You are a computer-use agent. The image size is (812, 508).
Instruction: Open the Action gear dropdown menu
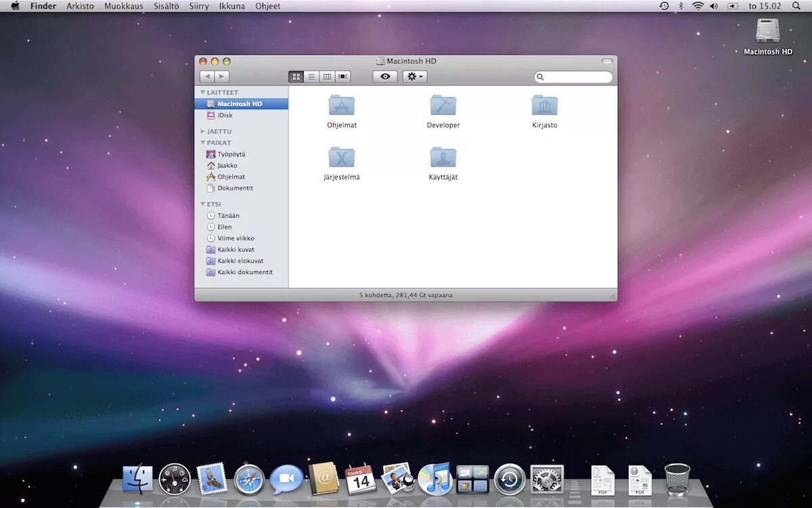pos(415,77)
